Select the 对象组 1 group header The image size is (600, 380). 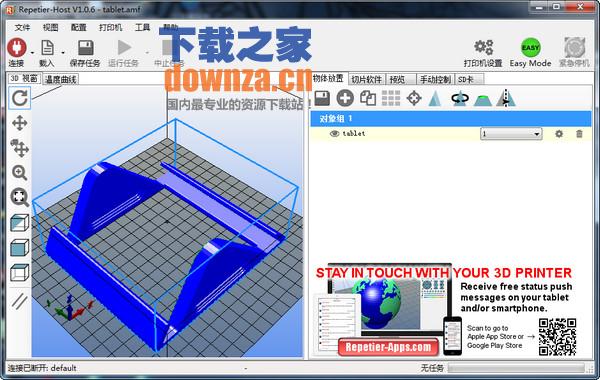[x=451, y=119]
